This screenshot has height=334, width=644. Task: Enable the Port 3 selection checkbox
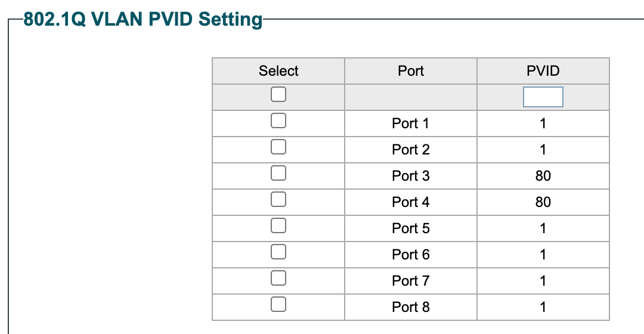coord(278,173)
